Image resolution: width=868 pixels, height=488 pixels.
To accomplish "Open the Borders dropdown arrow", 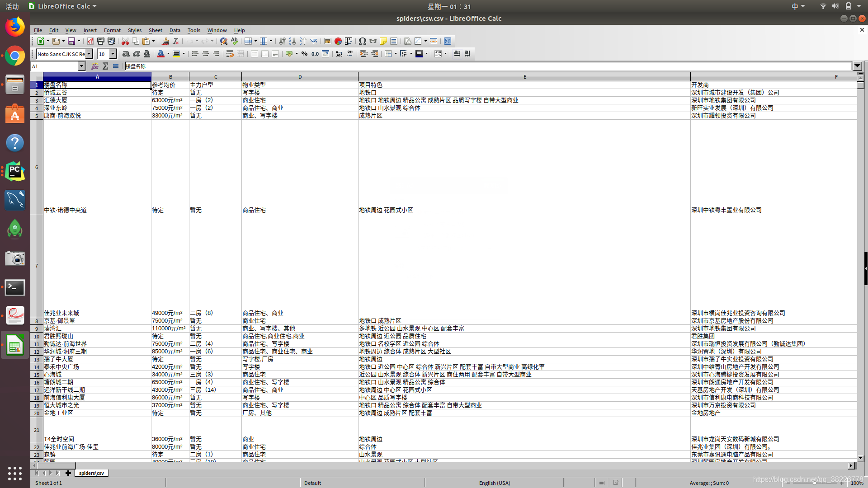I will coord(396,54).
